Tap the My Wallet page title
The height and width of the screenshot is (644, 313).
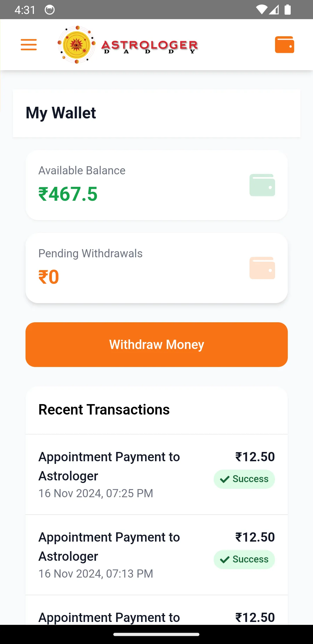[61, 113]
